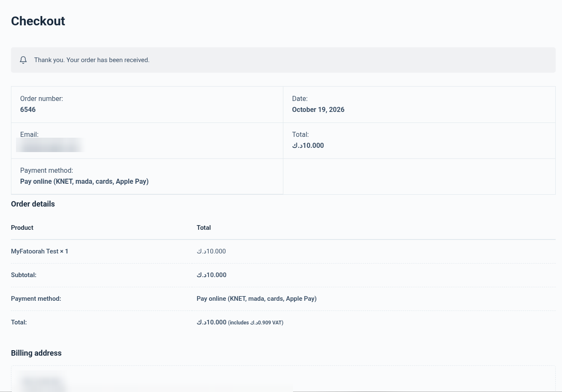Image resolution: width=562 pixels, height=392 pixels.
Task: Open the MyFatoorah Test product link
Action: click(35, 251)
